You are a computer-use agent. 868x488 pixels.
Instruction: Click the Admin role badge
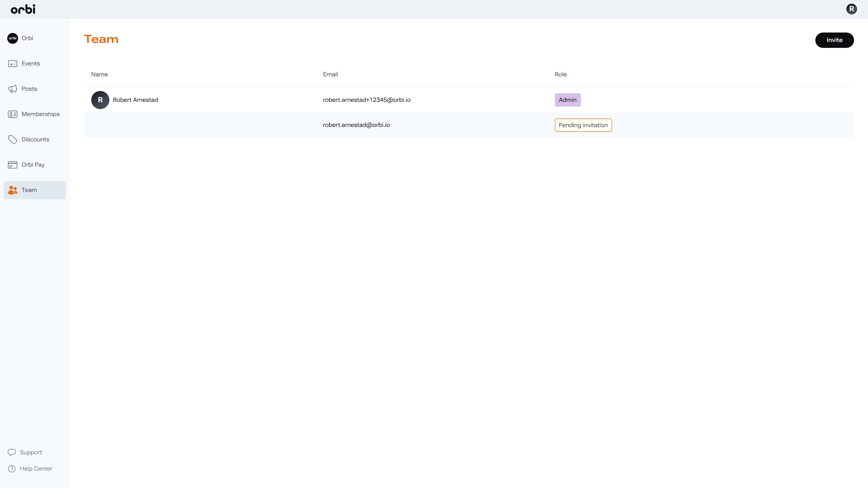pos(568,100)
